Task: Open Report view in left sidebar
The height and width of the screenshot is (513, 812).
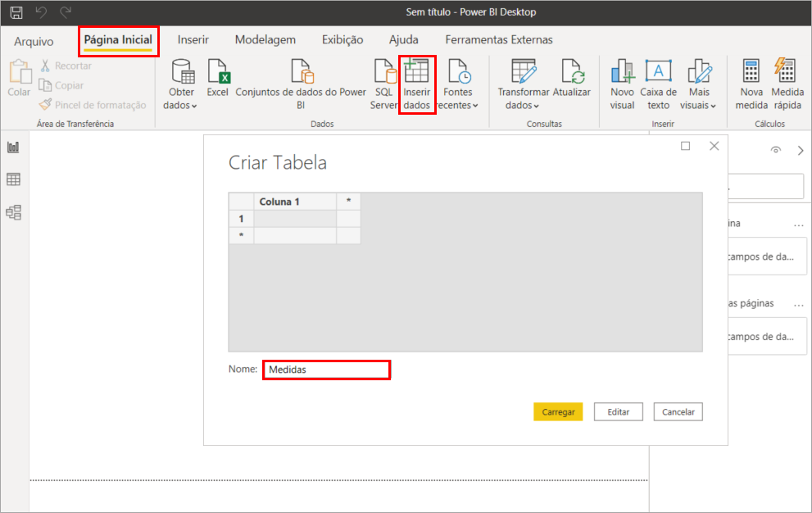Action: point(13,148)
